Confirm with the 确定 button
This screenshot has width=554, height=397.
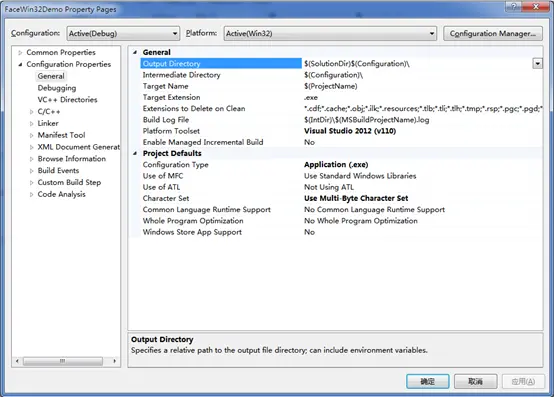(428, 381)
